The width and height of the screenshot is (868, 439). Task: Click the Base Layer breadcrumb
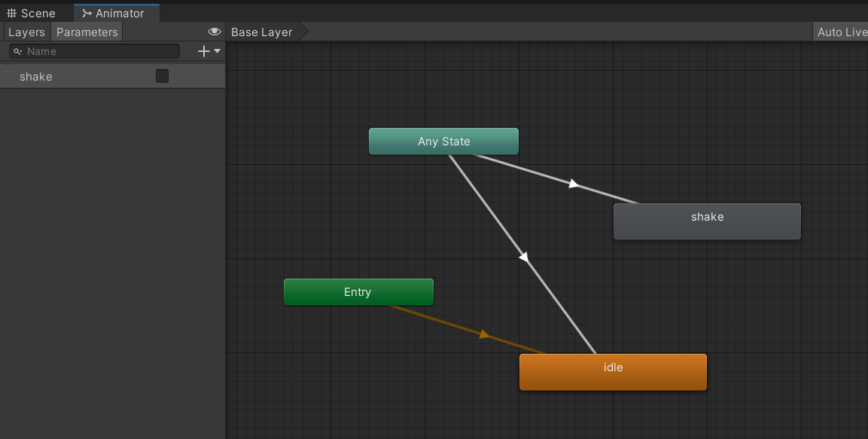pos(262,32)
